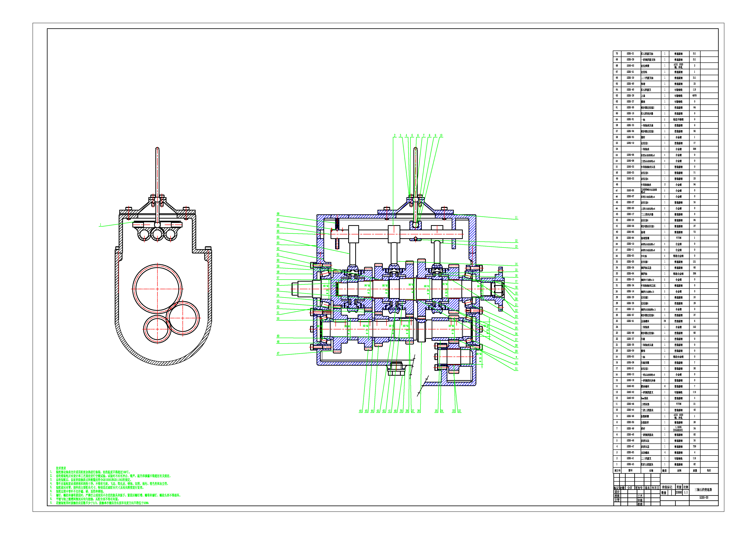Click part name '二轴轴承' in row 24

pos(645,327)
